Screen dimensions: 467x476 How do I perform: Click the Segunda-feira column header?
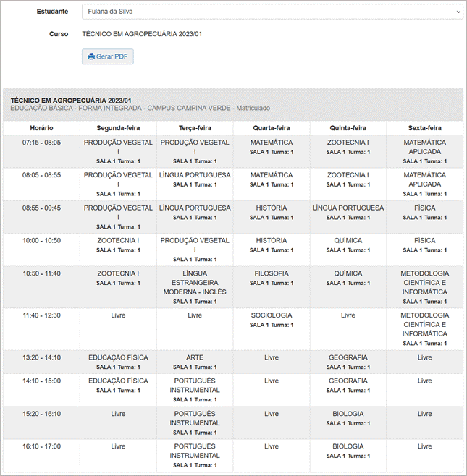point(118,128)
